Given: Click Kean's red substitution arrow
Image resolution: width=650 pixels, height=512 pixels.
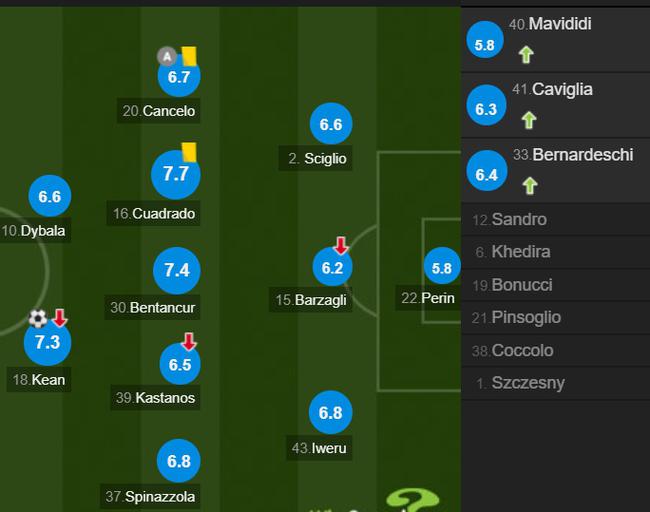Looking at the screenshot, I should 60,318.
